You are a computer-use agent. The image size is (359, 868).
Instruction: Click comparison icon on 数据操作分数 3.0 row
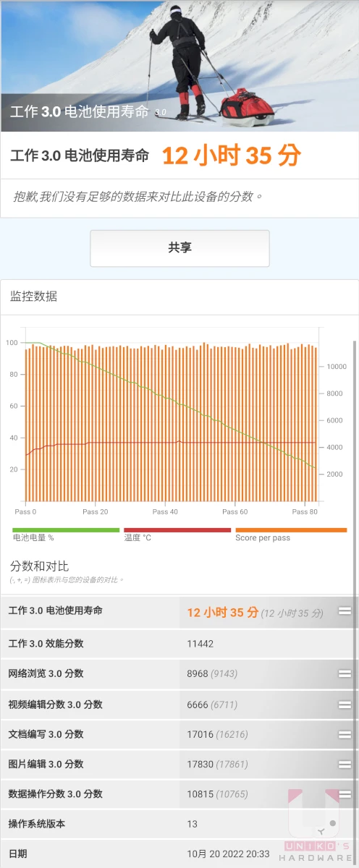click(x=345, y=793)
